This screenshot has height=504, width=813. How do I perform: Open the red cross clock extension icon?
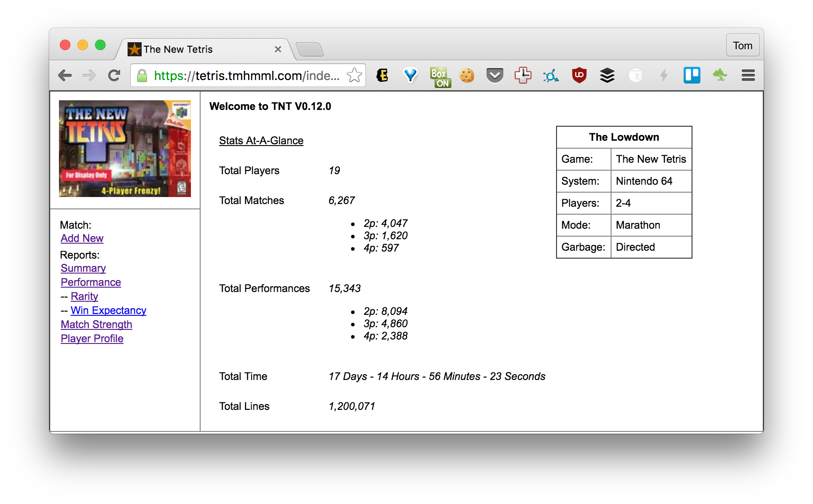[523, 76]
